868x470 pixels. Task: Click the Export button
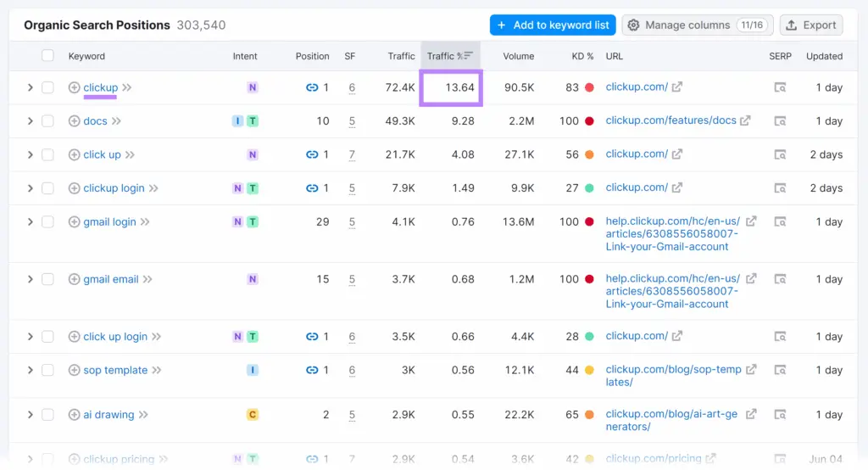pyautogui.click(x=811, y=25)
